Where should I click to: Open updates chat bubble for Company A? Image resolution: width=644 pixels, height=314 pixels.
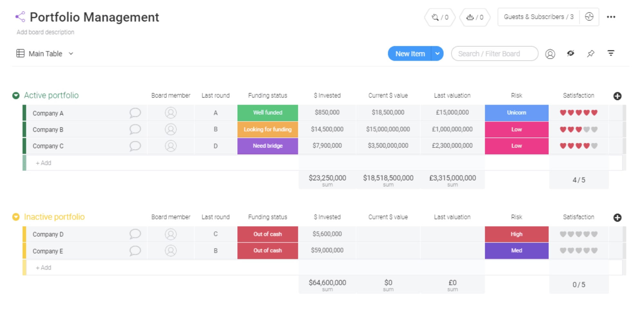(135, 113)
